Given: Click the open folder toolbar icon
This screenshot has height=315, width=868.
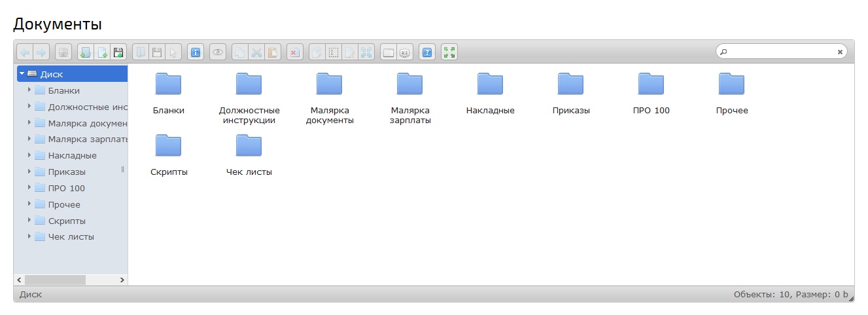Looking at the screenshot, I should 140,52.
